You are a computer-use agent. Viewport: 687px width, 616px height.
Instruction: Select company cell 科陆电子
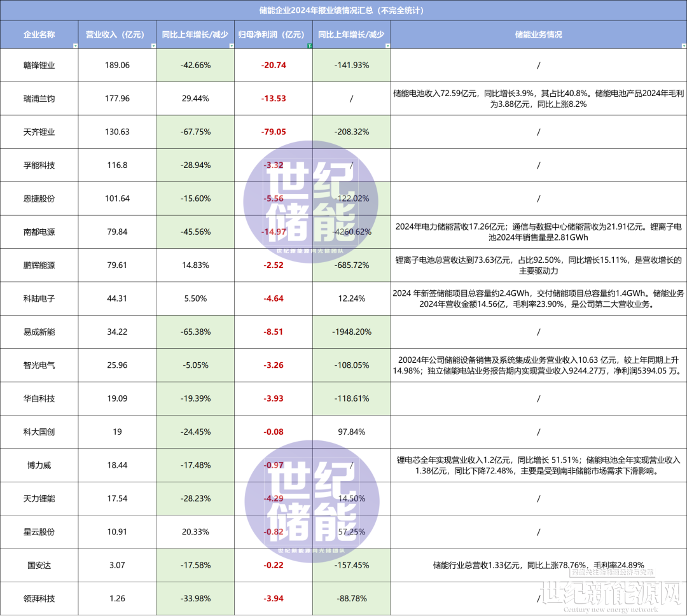click(x=39, y=298)
